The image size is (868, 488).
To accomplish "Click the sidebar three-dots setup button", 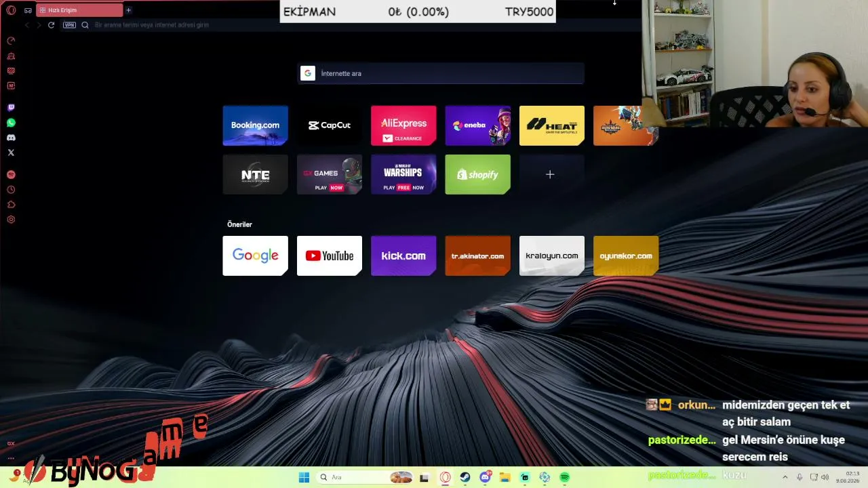I will [x=11, y=457].
